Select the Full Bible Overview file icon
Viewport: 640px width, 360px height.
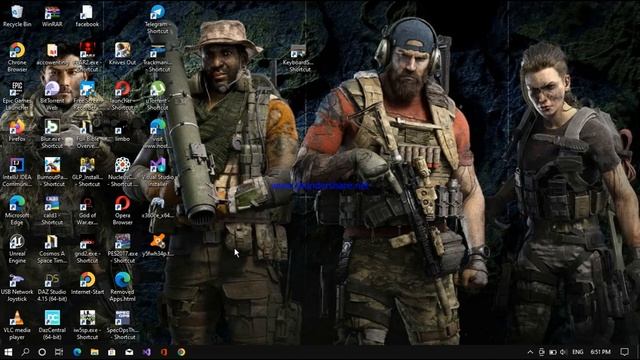[87, 134]
